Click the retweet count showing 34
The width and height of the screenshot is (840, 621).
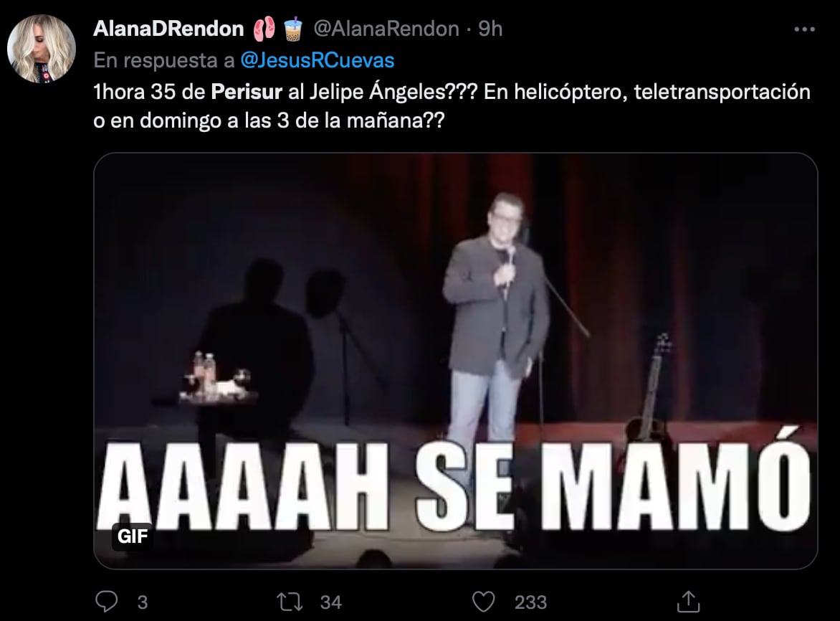coord(331,602)
